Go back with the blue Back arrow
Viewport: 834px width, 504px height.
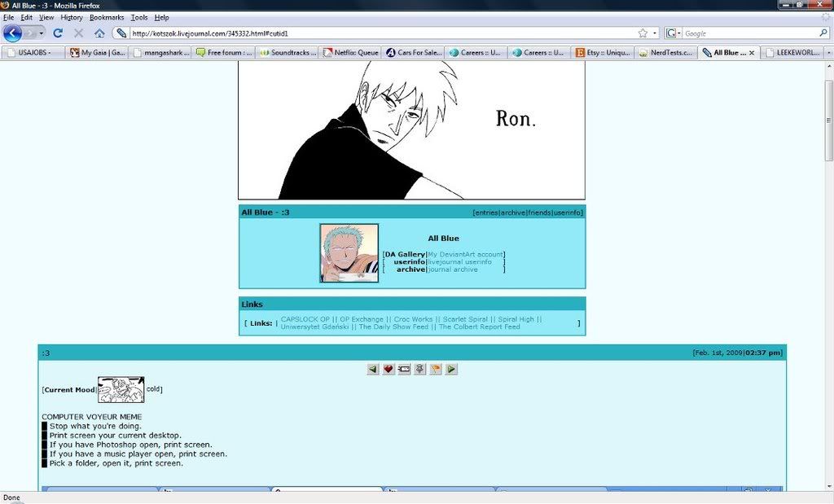(x=13, y=33)
